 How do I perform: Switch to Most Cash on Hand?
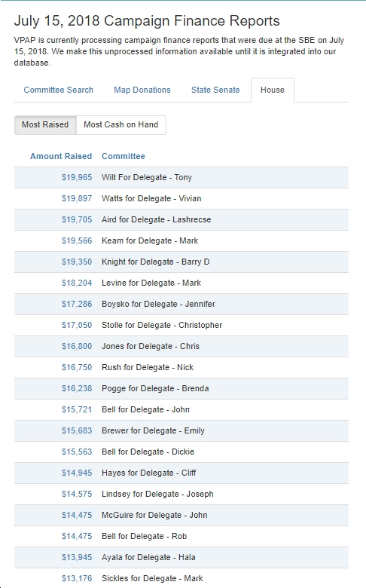click(x=121, y=124)
